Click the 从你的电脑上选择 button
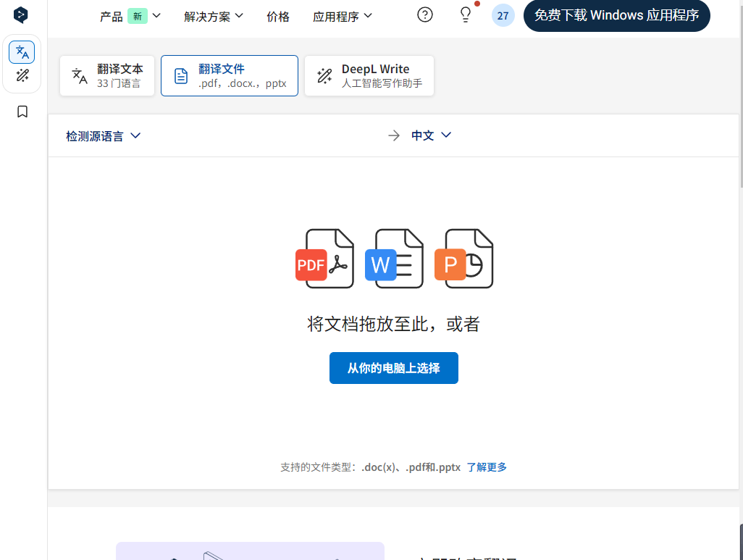This screenshot has height=560, width=743. pyautogui.click(x=394, y=368)
